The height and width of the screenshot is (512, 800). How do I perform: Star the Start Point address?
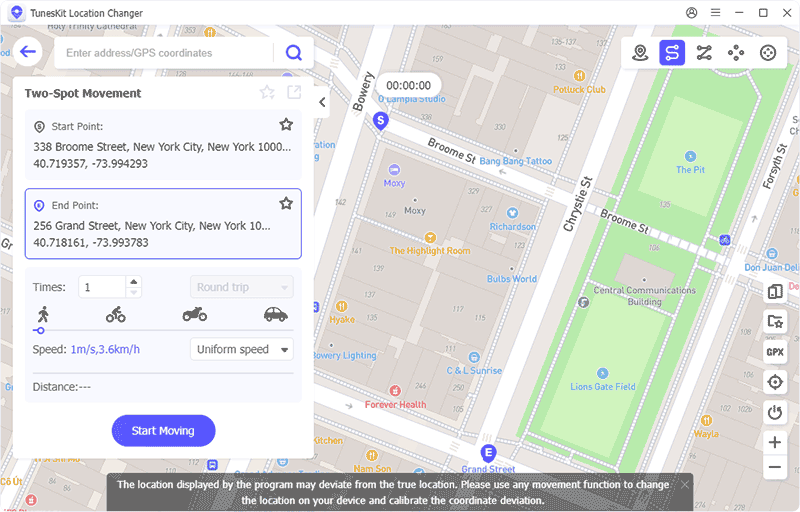(286, 124)
